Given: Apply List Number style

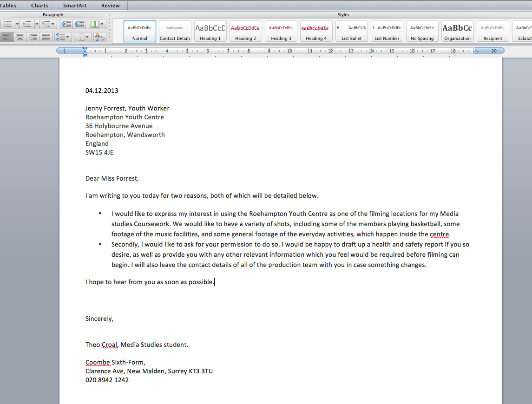Looking at the screenshot, I should tap(387, 31).
